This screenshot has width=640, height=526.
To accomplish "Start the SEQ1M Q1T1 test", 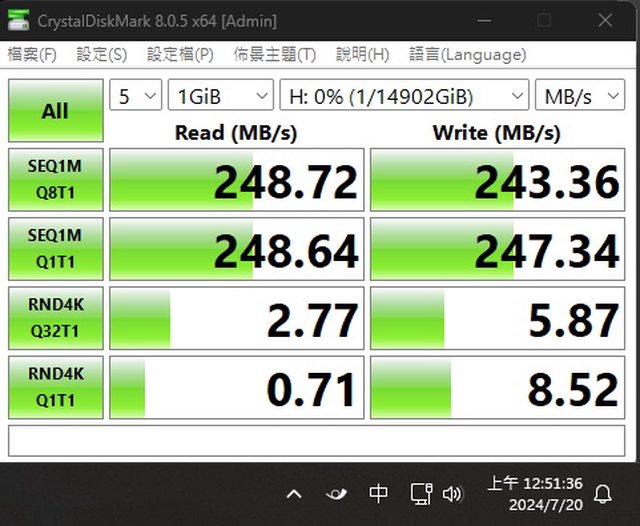I will 55,248.
